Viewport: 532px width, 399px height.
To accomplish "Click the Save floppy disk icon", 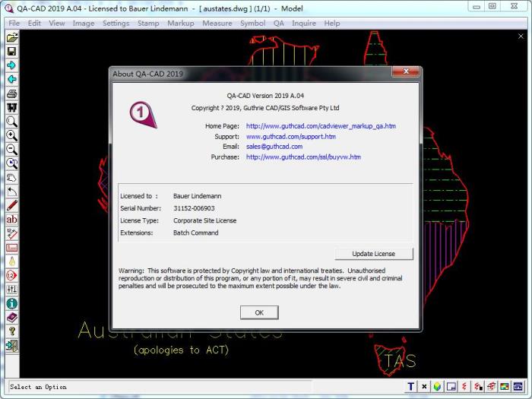I will (12, 51).
